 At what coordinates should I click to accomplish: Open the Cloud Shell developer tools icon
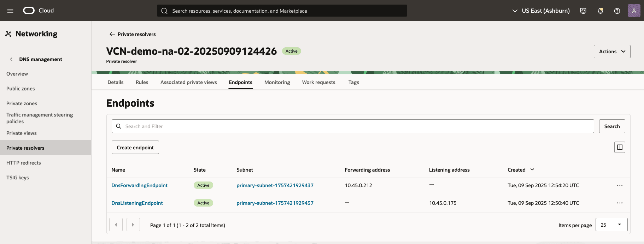pyautogui.click(x=583, y=11)
